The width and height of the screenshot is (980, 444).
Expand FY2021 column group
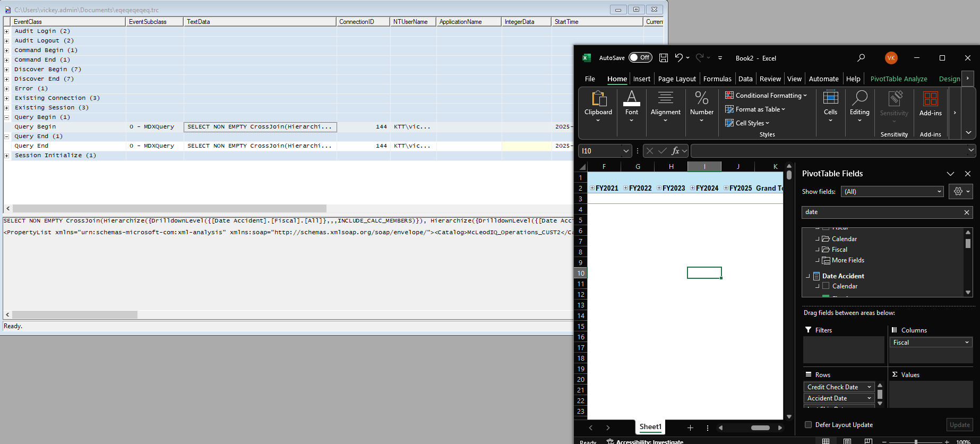[592, 188]
